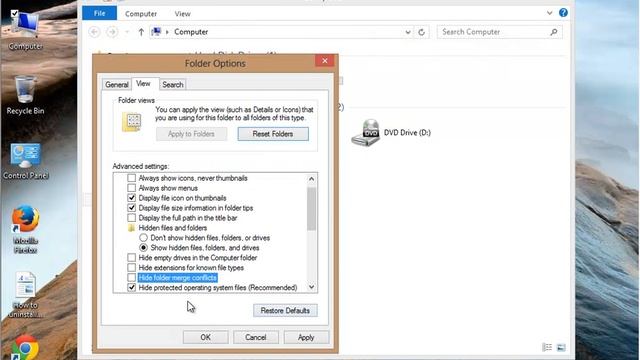Select Show hidden files, folders, and drives
The width and height of the screenshot is (640, 360).
tap(143, 248)
